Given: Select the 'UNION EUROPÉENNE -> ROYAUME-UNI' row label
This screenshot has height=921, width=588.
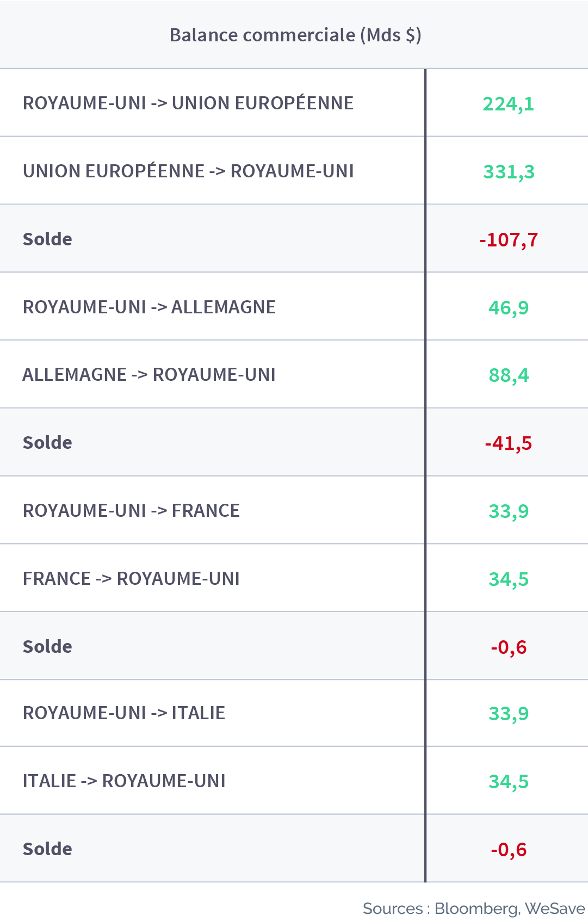Looking at the screenshot, I should [188, 171].
